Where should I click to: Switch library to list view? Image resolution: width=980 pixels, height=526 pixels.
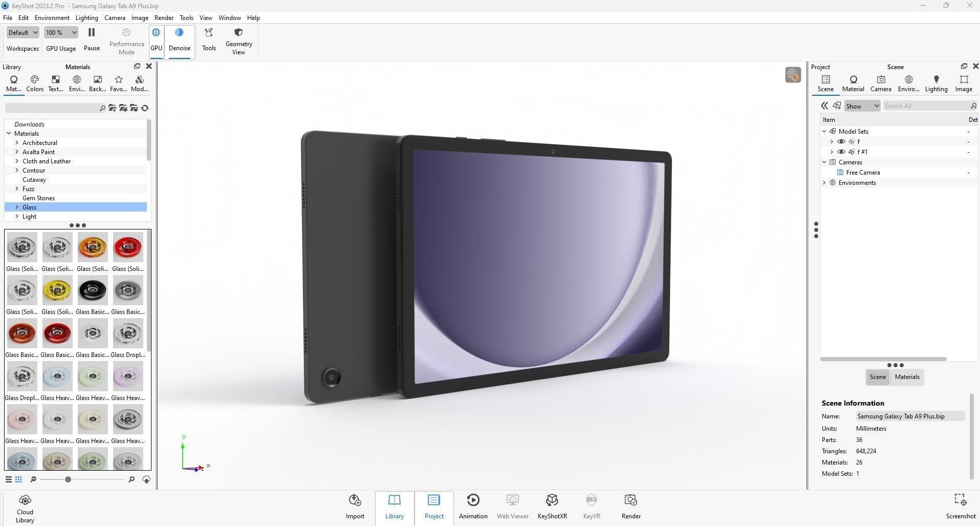(x=9, y=479)
